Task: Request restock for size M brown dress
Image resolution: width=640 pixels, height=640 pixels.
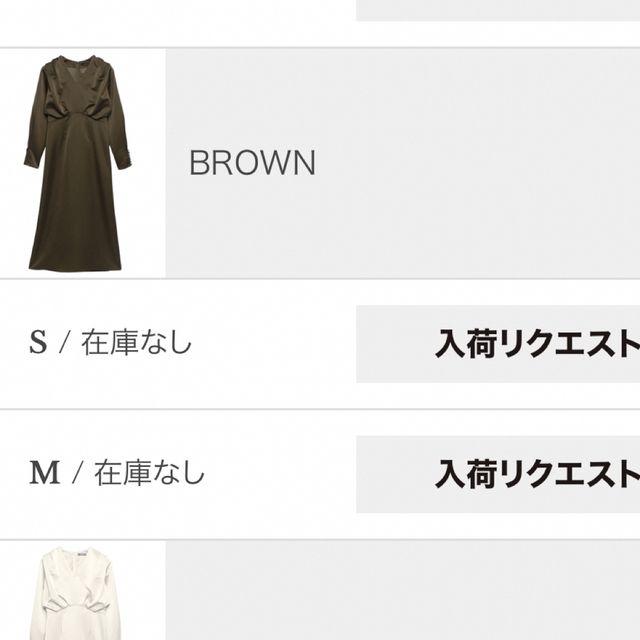Action: click(498, 474)
